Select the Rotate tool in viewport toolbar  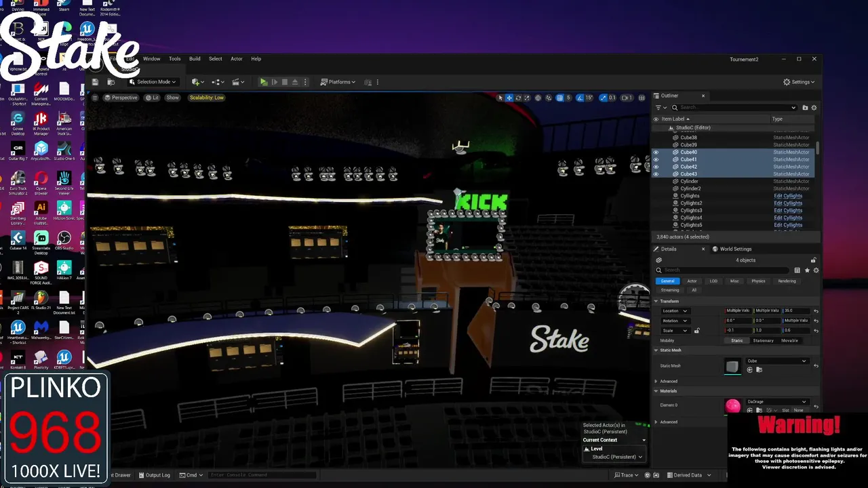518,98
